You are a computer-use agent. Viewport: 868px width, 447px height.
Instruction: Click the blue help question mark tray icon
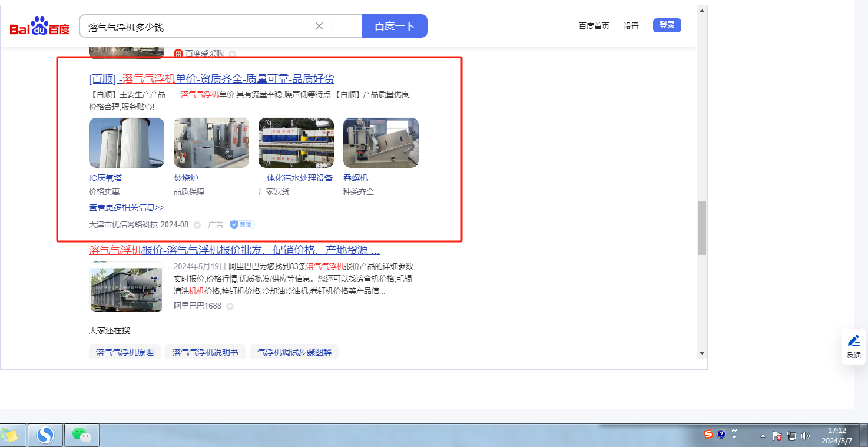point(721,435)
